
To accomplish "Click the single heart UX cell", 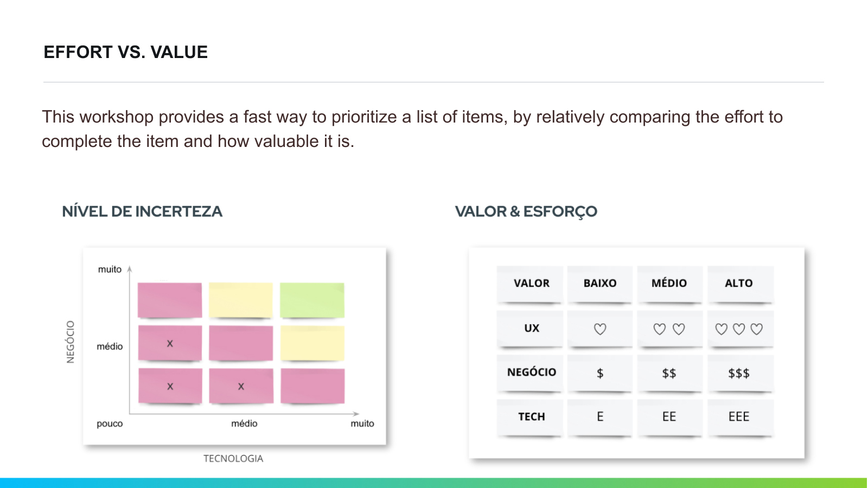I will tap(599, 329).
